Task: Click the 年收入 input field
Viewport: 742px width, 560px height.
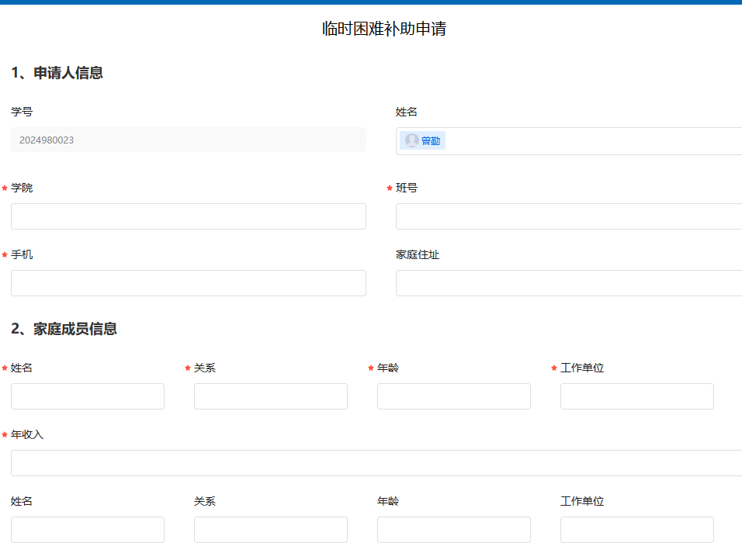Action: tap(376, 463)
